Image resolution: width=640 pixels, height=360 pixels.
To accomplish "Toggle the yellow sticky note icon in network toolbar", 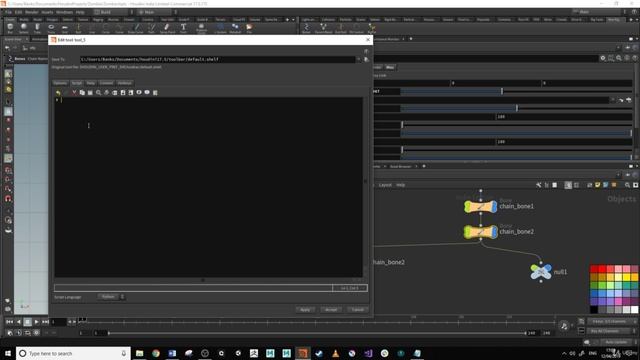I will click(598, 185).
